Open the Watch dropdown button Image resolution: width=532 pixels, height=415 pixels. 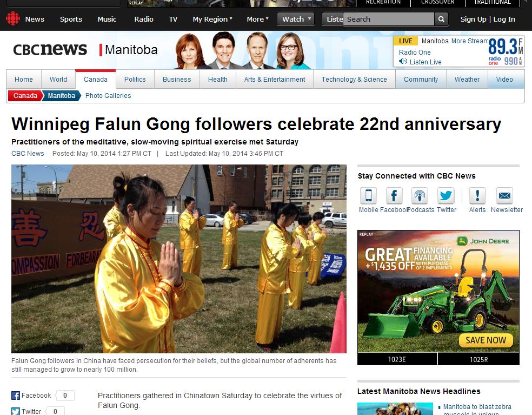tap(296, 19)
